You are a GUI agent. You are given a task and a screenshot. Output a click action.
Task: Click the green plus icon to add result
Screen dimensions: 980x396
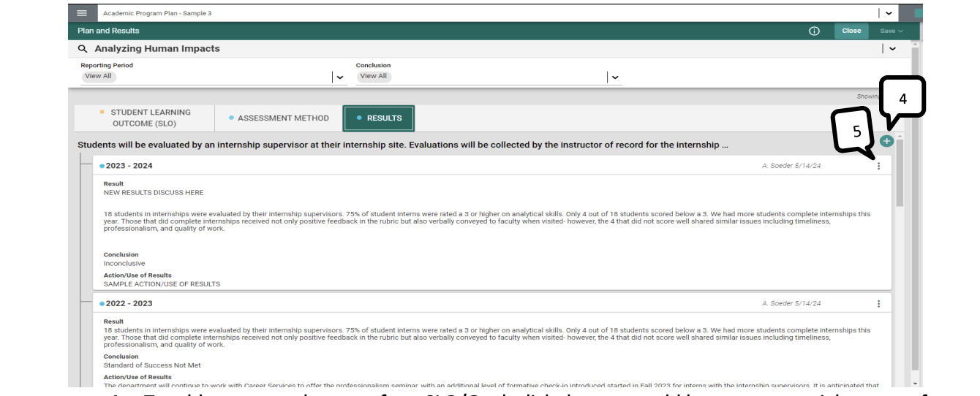coord(886,141)
